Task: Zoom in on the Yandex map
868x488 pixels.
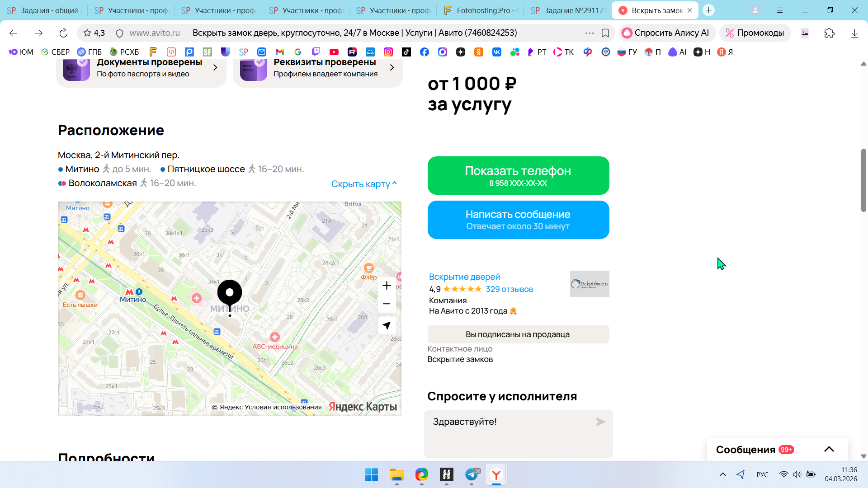Action: 387,286
